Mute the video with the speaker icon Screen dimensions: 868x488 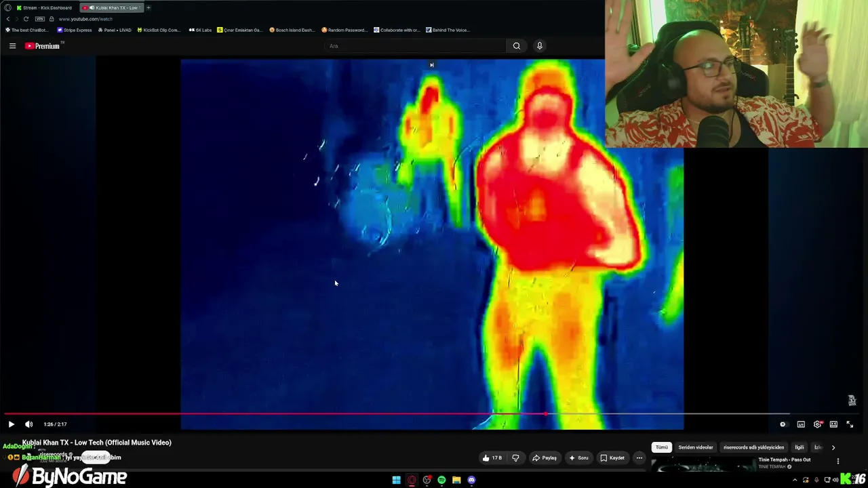pyautogui.click(x=28, y=424)
